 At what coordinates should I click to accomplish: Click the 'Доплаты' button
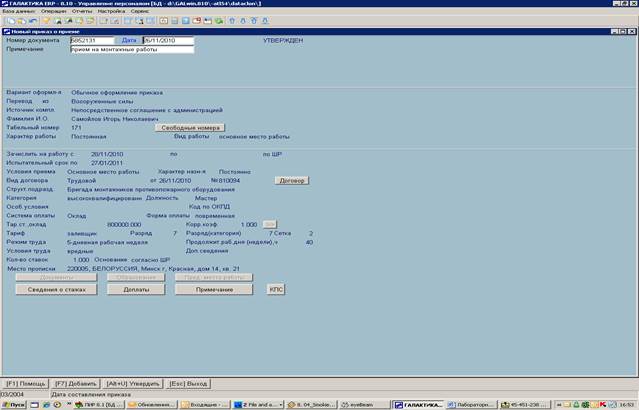tap(136, 288)
